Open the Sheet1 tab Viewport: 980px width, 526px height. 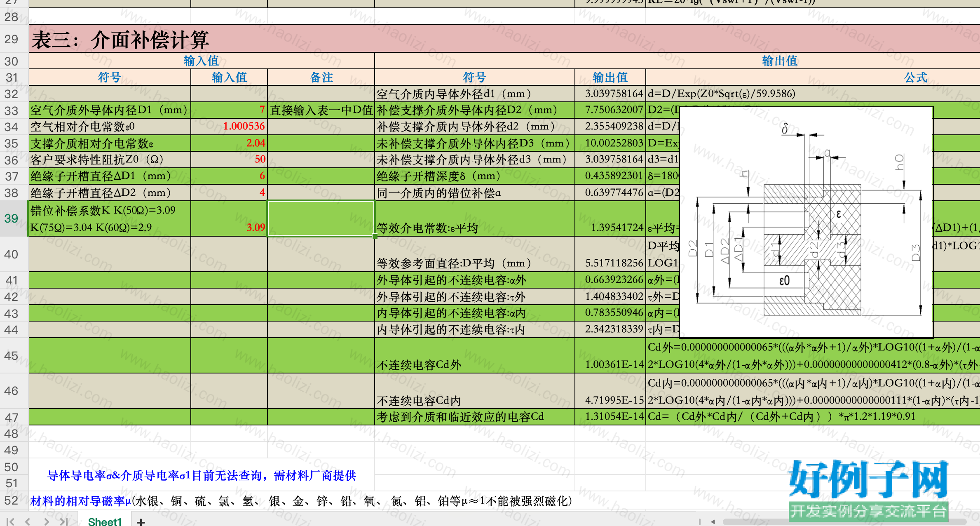[x=105, y=521]
